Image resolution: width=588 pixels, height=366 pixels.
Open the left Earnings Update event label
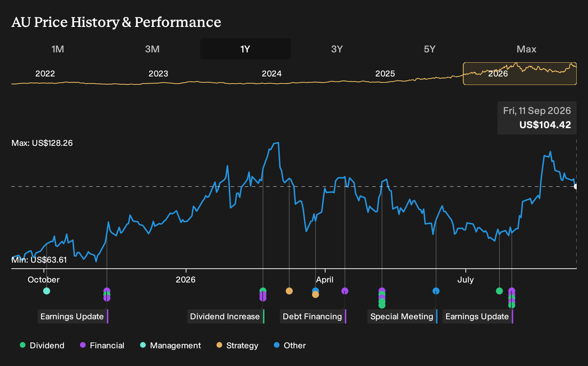click(x=72, y=316)
